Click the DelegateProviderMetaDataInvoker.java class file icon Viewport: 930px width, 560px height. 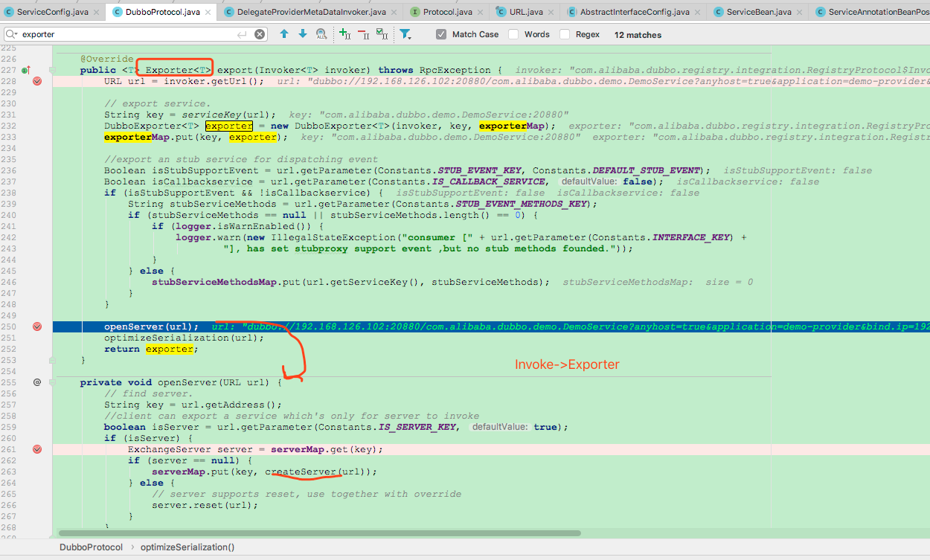[228, 12]
